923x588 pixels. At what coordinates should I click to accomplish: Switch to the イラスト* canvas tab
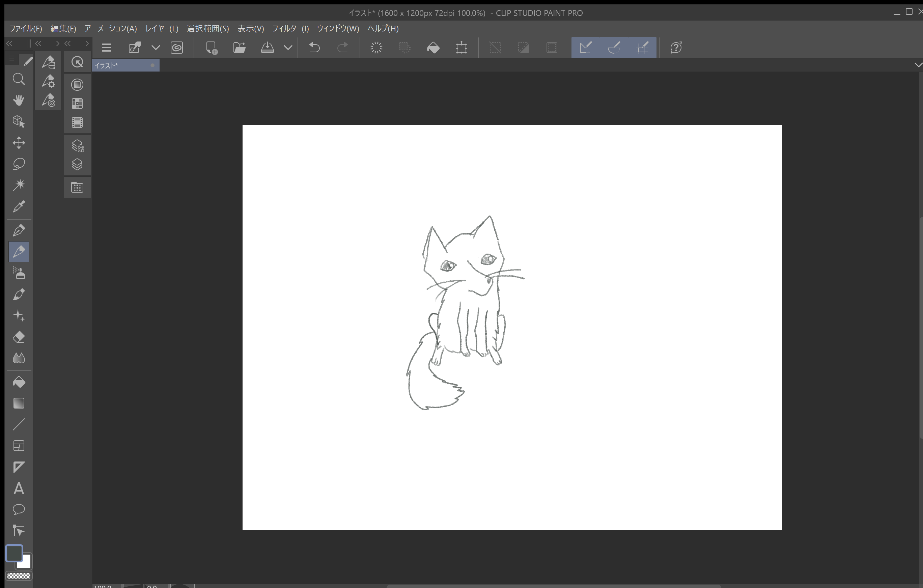(123, 65)
